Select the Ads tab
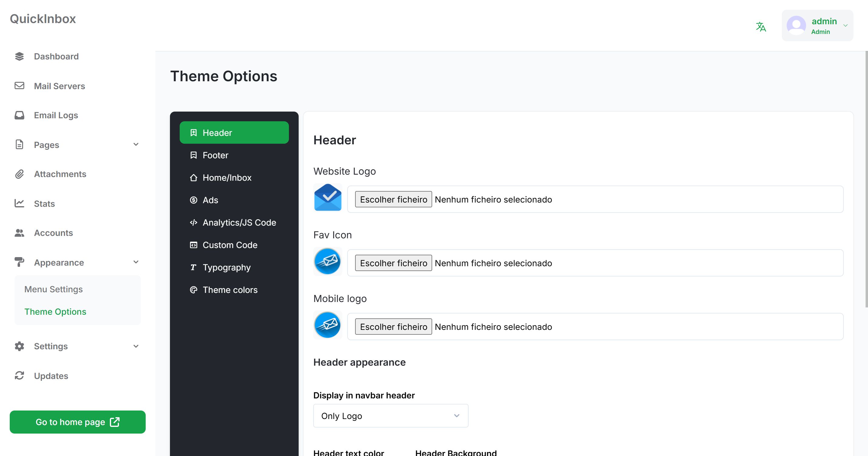 (x=234, y=200)
